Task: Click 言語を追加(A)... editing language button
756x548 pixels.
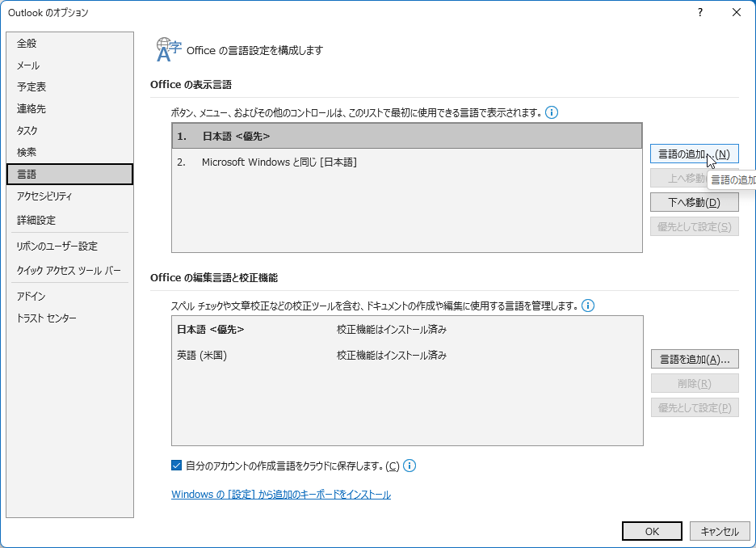Action: pyautogui.click(x=695, y=360)
